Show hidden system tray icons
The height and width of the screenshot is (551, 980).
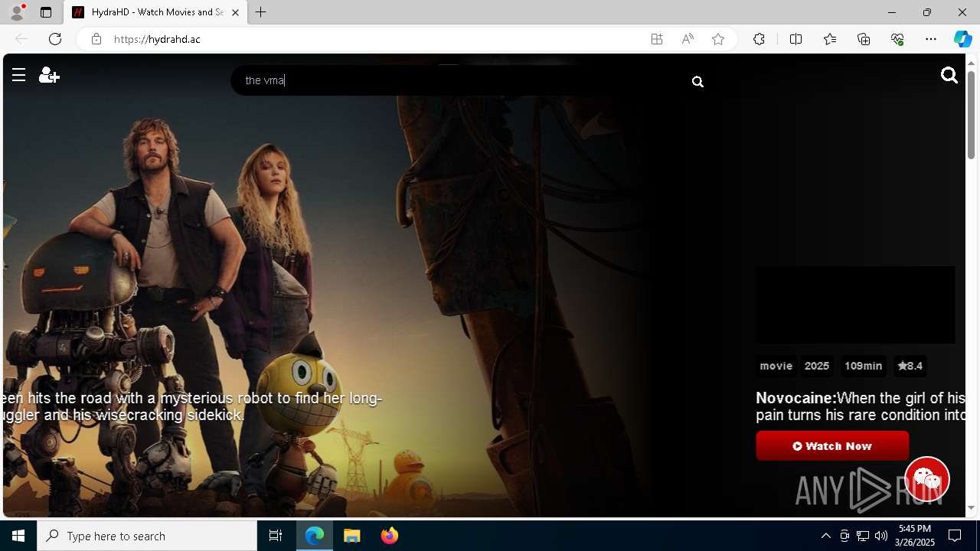pos(826,536)
